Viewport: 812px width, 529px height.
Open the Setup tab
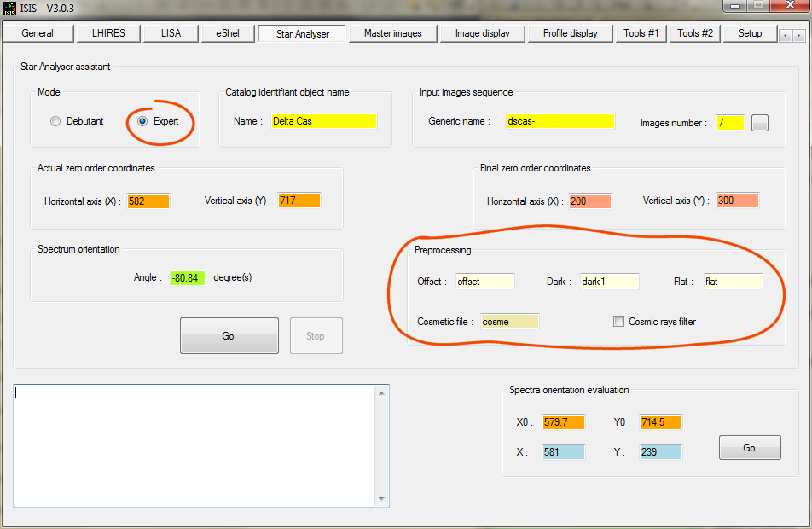pyautogui.click(x=749, y=33)
